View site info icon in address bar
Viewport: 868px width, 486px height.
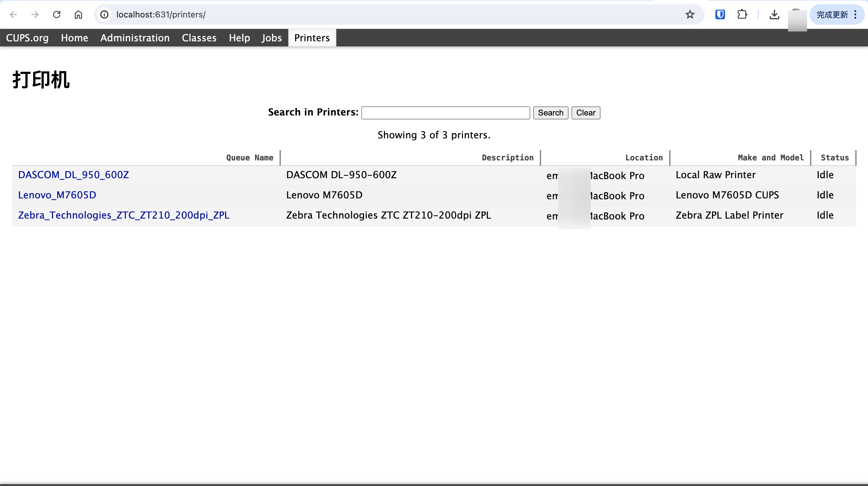(x=104, y=14)
